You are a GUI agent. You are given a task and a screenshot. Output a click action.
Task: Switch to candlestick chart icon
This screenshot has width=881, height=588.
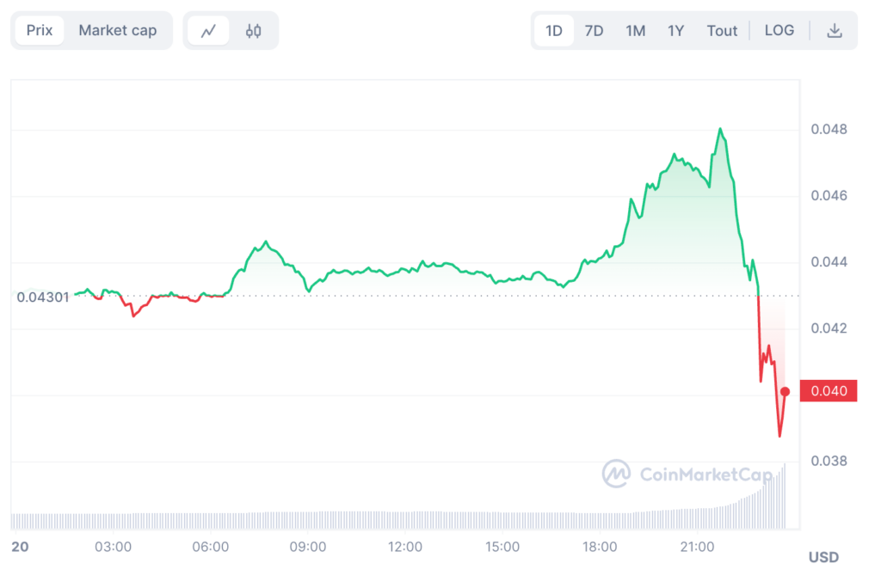(x=253, y=31)
